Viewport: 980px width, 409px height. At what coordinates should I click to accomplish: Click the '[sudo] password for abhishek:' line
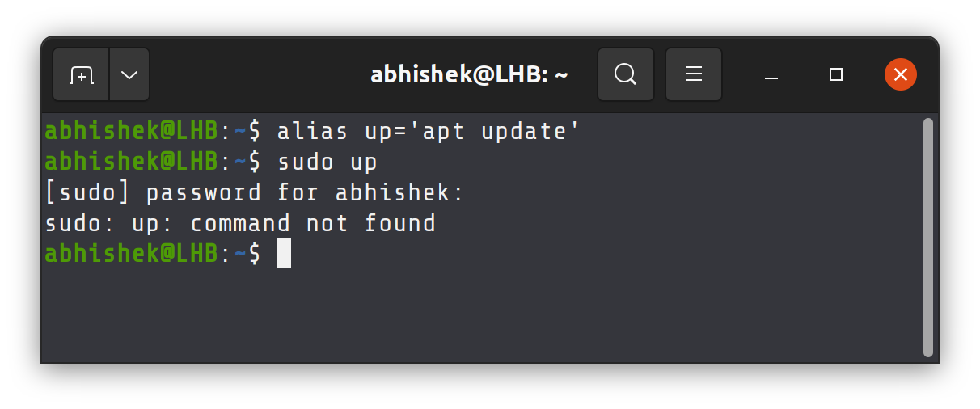[x=255, y=193]
